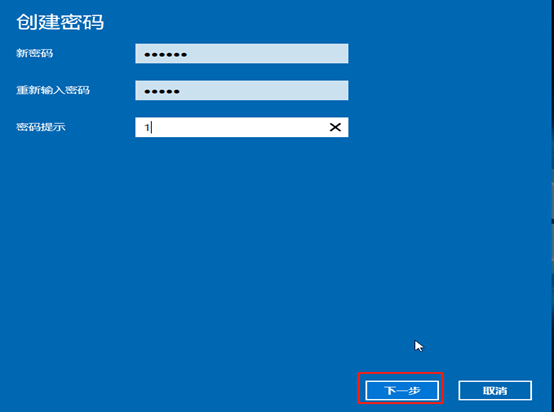554x412 pixels.
Task: Click the masked dots in the new password box
Action: pyautogui.click(x=165, y=54)
